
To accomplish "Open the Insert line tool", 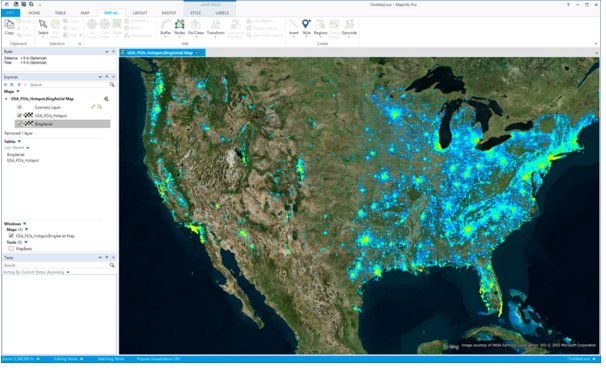I will tap(294, 27).
